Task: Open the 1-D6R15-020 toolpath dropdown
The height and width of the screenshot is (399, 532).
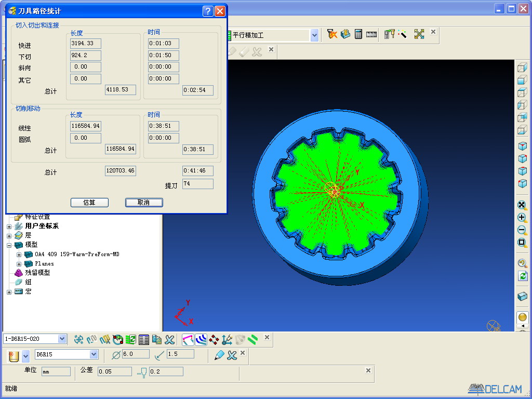Action: [62, 339]
